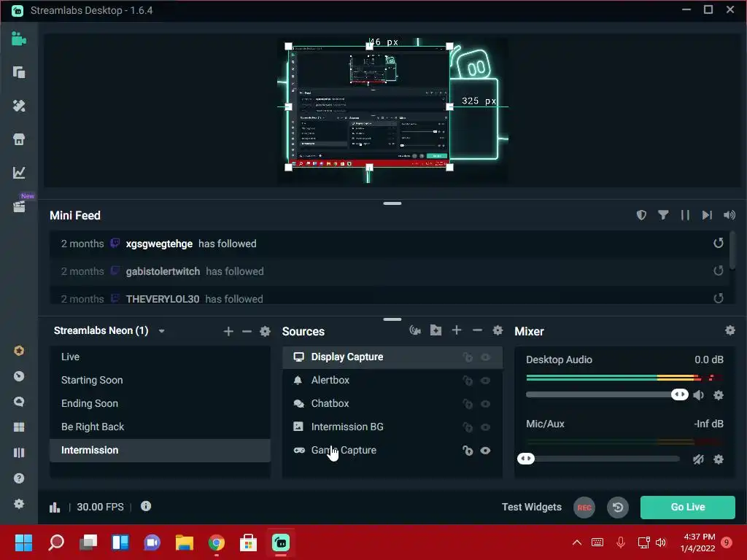The image size is (747, 560).
Task: Select the Starting Soon scene
Action: [160, 380]
